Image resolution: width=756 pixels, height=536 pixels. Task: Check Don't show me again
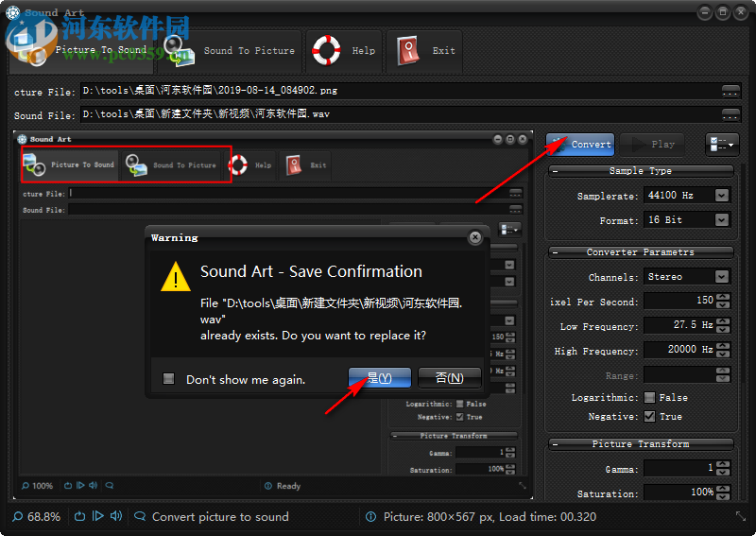point(169,379)
